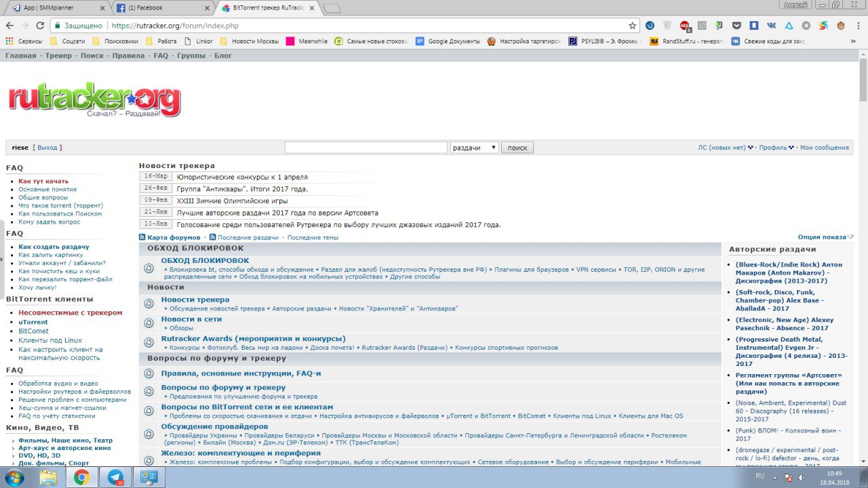Open the Сервисы apps grid icon
This screenshot has height=488, width=868.
tap(9, 41)
